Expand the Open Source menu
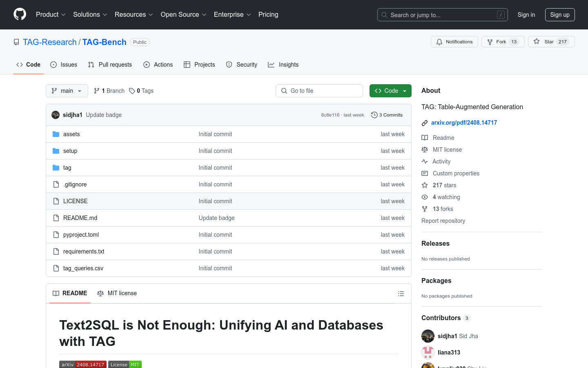Screen dimensions: 588x368 point(183,14)
